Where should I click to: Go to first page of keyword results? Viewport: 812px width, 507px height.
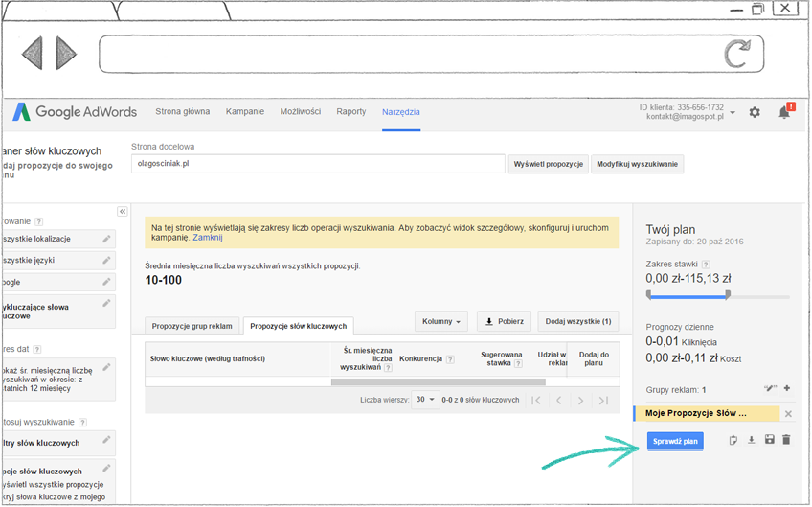point(536,401)
